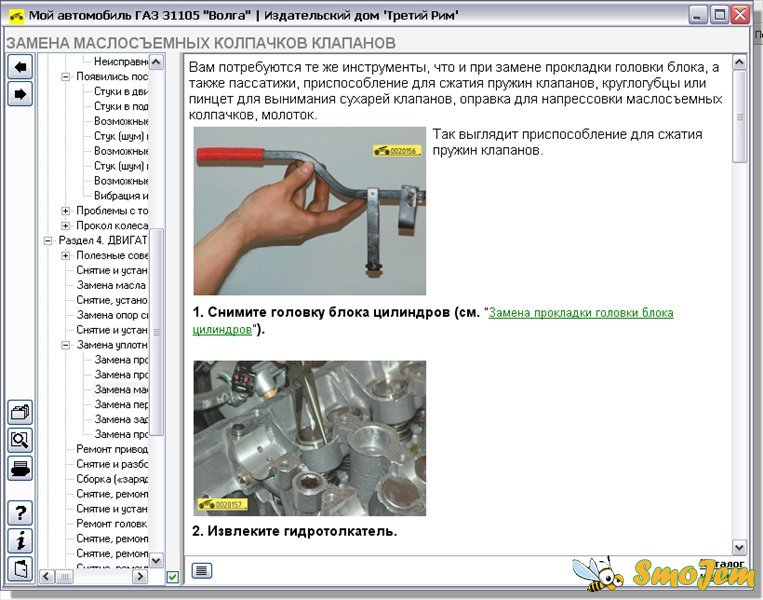The image size is (763, 600).
Task: Click the tree horizontal scrollbar thumb
Action: [x=64, y=577]
